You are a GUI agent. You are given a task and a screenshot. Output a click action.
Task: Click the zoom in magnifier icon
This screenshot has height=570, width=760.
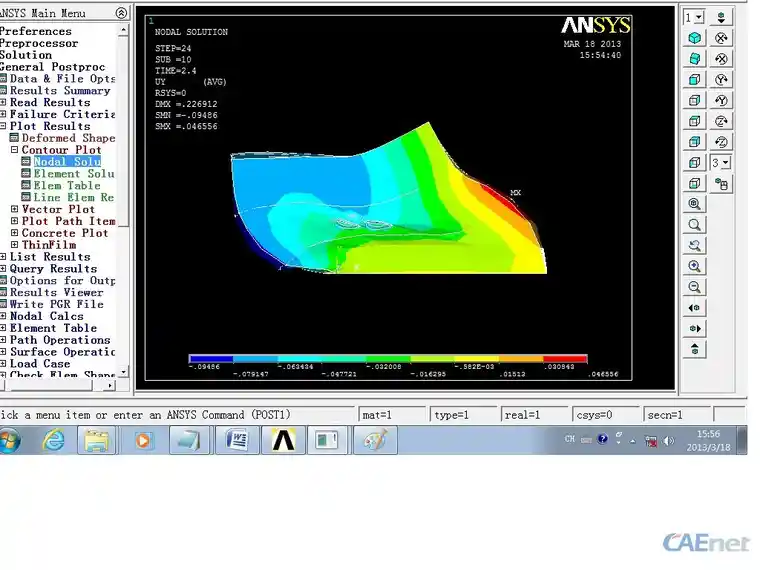694,266
